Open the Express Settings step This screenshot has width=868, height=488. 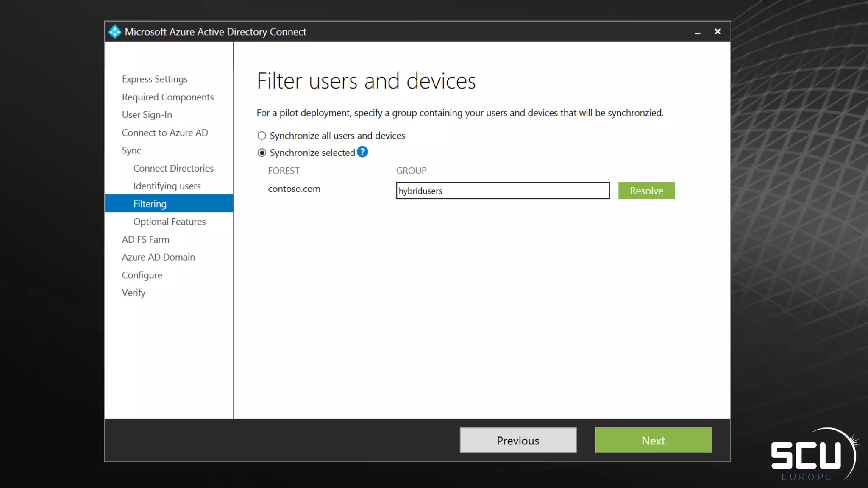[154, 79]
